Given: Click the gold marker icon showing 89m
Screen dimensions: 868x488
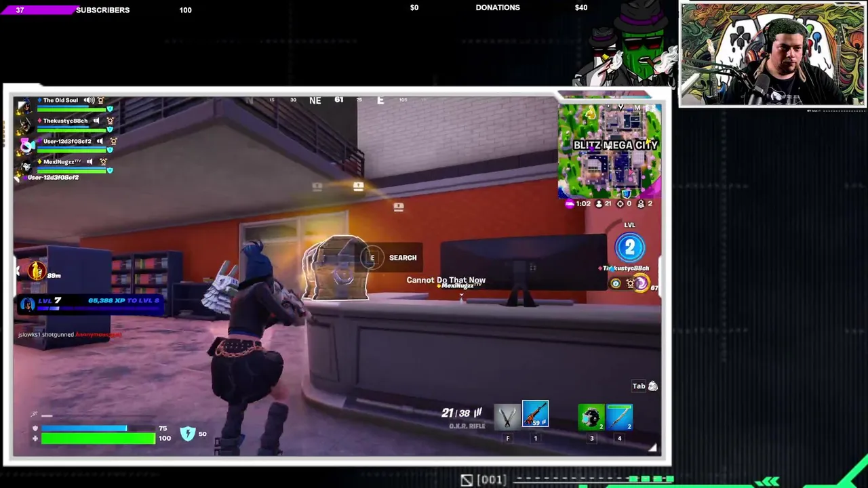Looking at the screenshot, I should (x=37, y=271).
